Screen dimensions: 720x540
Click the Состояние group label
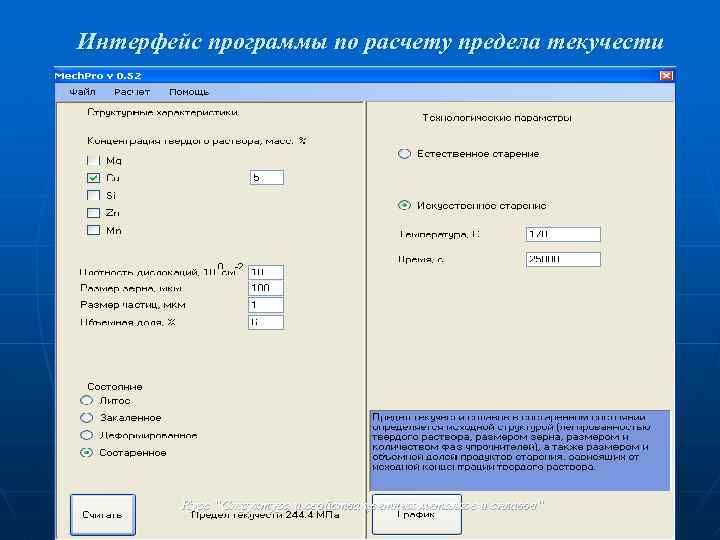click(115, 387)
